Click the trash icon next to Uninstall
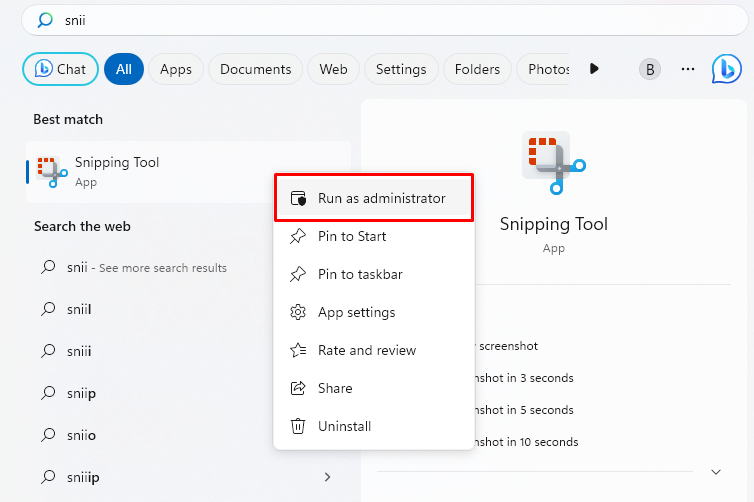 point(297,426)
